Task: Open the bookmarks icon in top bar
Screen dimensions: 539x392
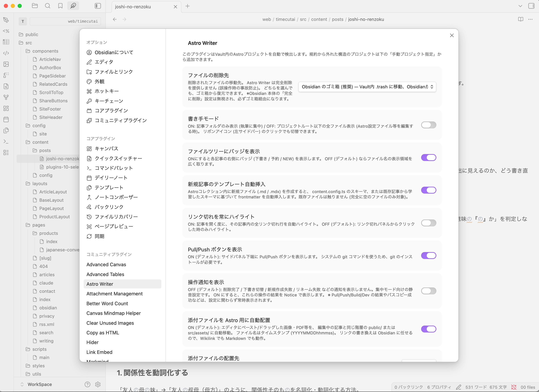Action: 60,6
